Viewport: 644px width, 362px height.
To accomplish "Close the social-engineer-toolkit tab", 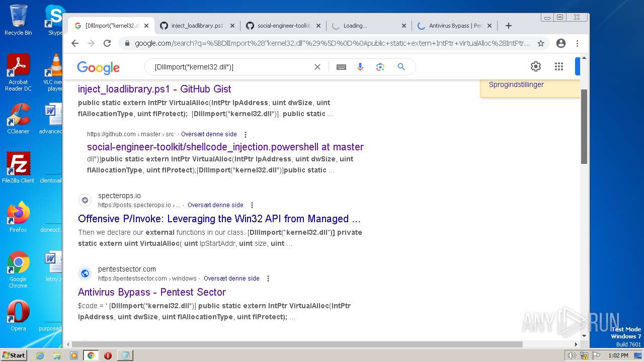I will (x=318, y=26).
